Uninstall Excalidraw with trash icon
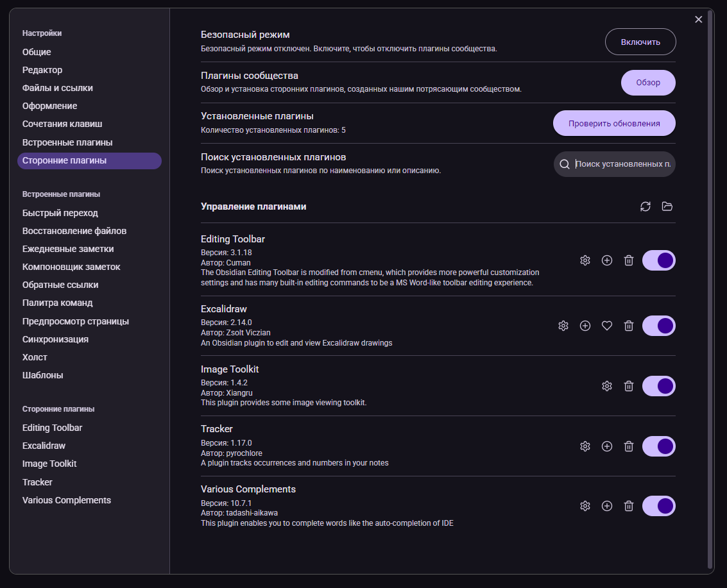Image resolution: width=727 pixels, height=588 pixels. [629, 326]
